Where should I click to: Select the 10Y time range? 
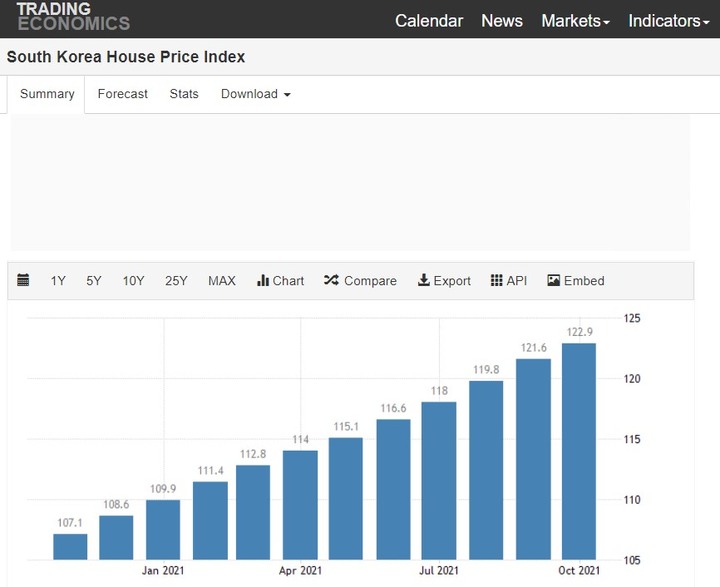(134, 281)
